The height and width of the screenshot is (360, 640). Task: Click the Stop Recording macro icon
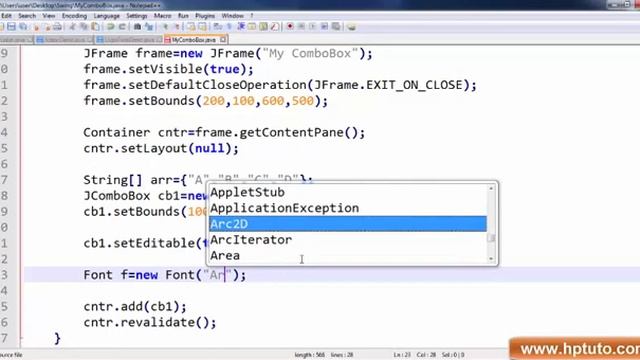[x=301, y=27]
